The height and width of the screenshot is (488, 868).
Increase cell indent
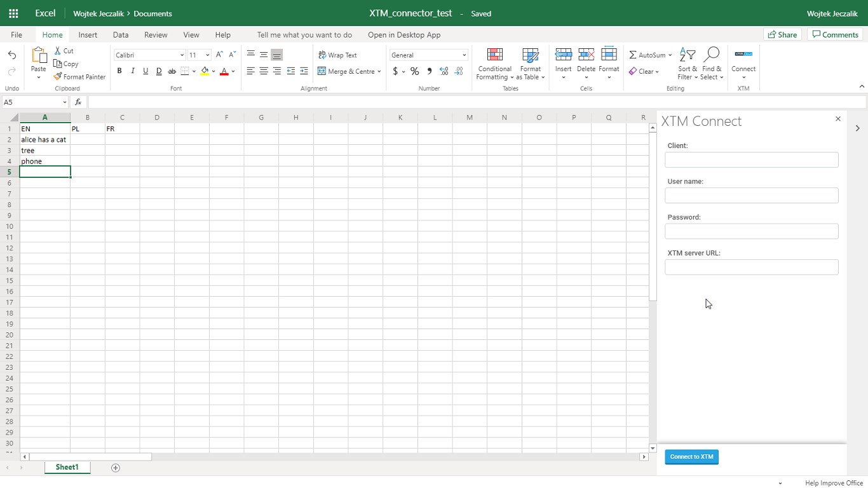[x=304, y=71]
